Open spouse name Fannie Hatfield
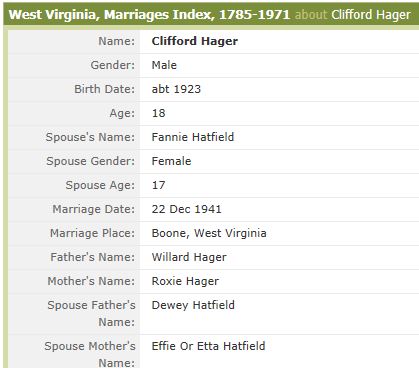Viewport: 419px width, 368px height. [193, 137]
